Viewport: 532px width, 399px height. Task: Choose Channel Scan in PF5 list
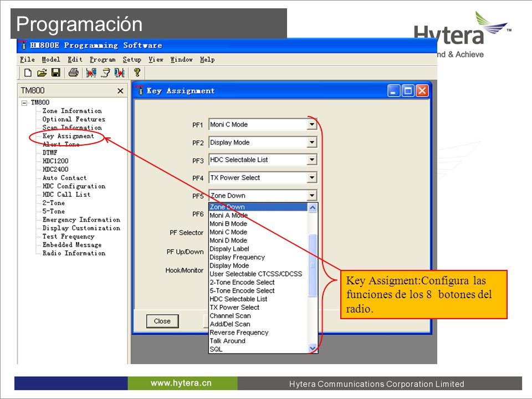(259, 315)
